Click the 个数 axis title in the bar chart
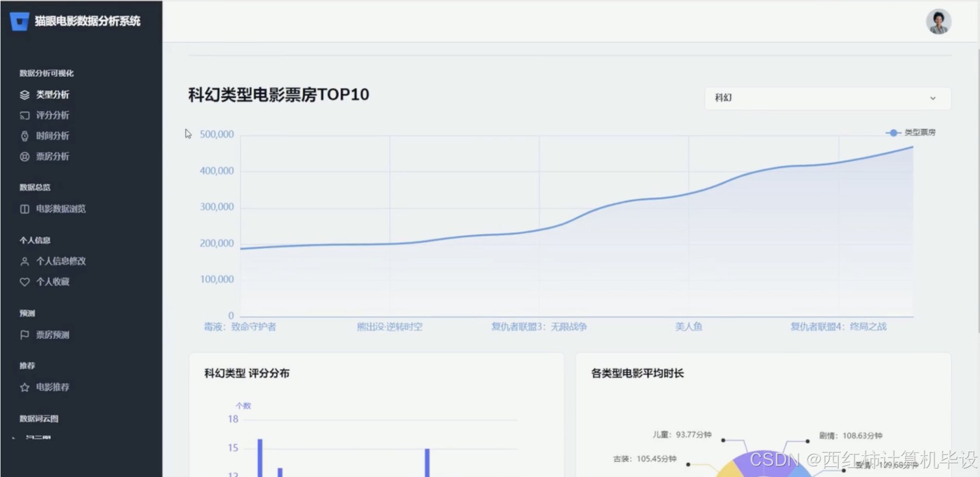The image size is (980, 477). click(243, 406)
